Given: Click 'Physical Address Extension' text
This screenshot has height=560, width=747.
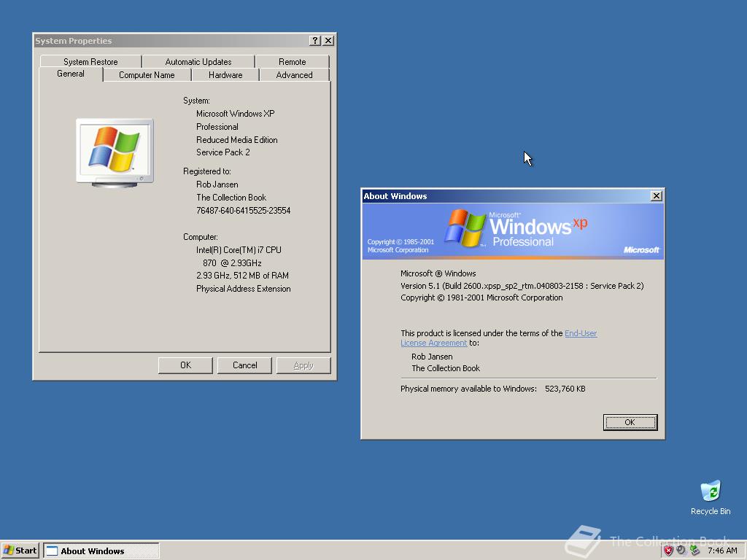Looking at the screenshot, I should coord(244,289).
